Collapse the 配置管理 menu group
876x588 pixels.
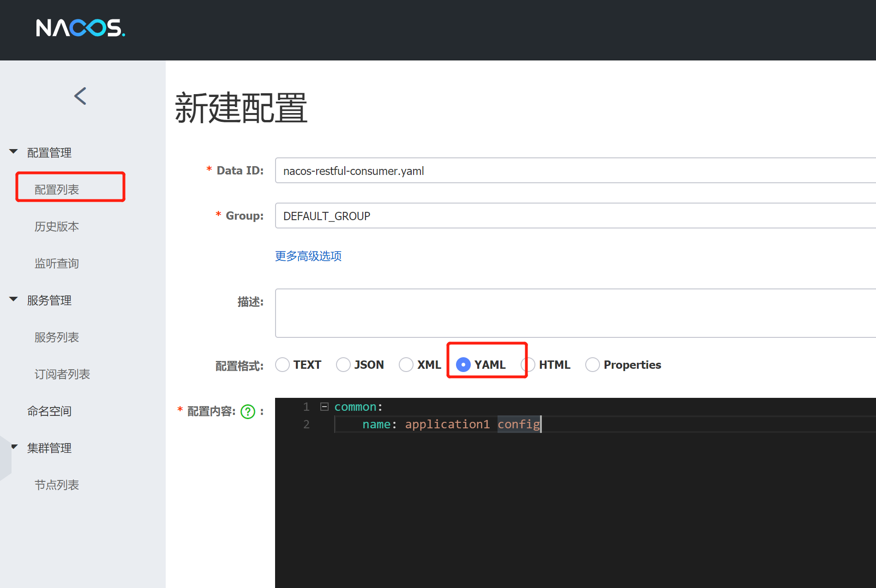point(13,152)
